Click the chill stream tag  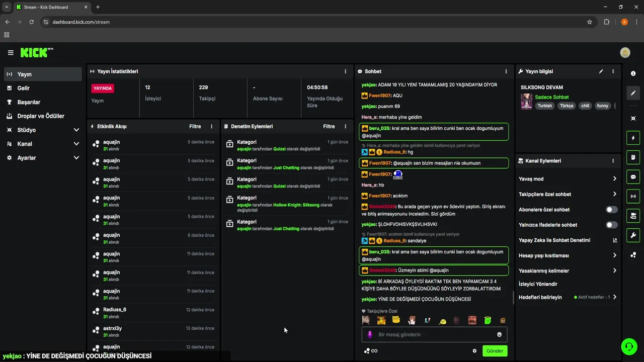(x=585, y=106)
